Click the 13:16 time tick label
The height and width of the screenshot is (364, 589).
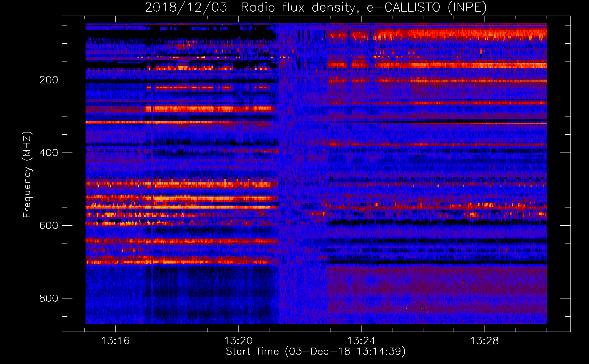click(115, 341)
